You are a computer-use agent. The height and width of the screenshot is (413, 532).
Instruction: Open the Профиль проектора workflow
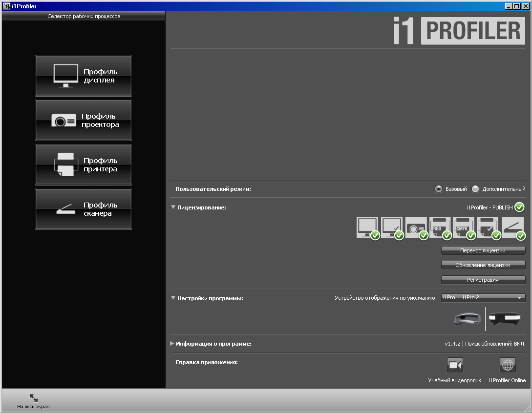pyautogui.click(x=84, y=121)
